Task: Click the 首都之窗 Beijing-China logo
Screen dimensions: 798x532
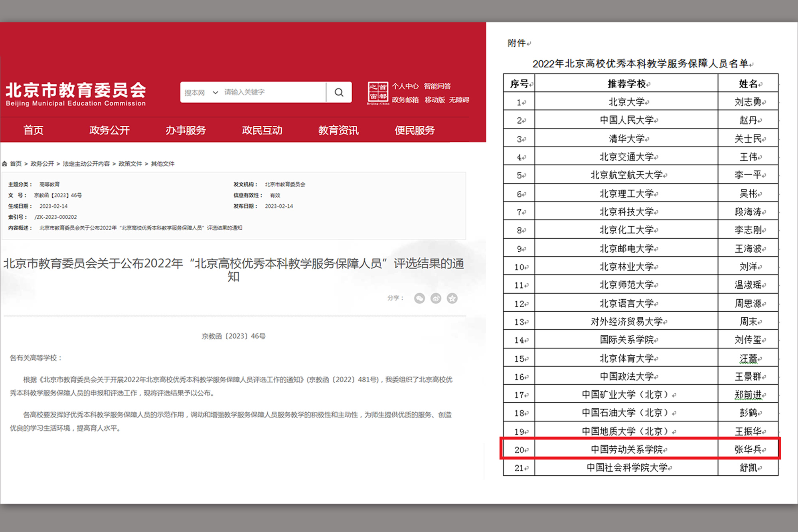Action: pyautogui.click(x=377, y=93)
